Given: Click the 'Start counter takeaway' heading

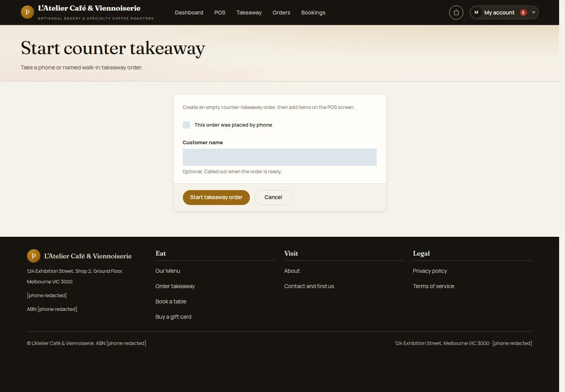Looking at the screenshot, I should click(113, 49).
